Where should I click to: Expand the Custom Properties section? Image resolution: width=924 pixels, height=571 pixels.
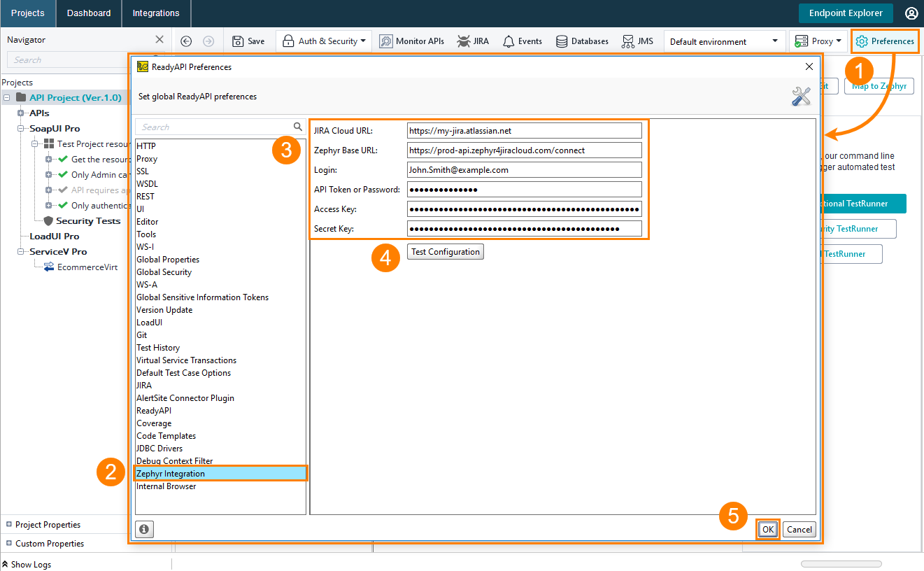[9, 543]
